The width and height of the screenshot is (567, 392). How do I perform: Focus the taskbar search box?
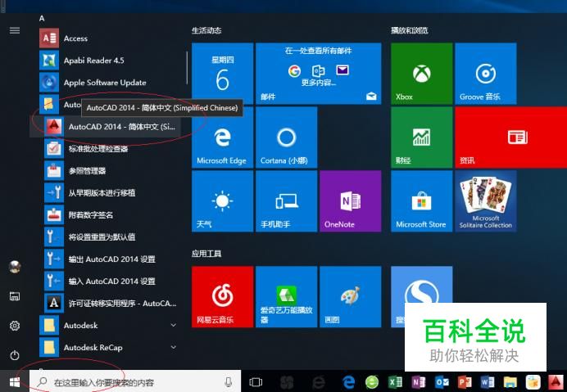[135, 382]
